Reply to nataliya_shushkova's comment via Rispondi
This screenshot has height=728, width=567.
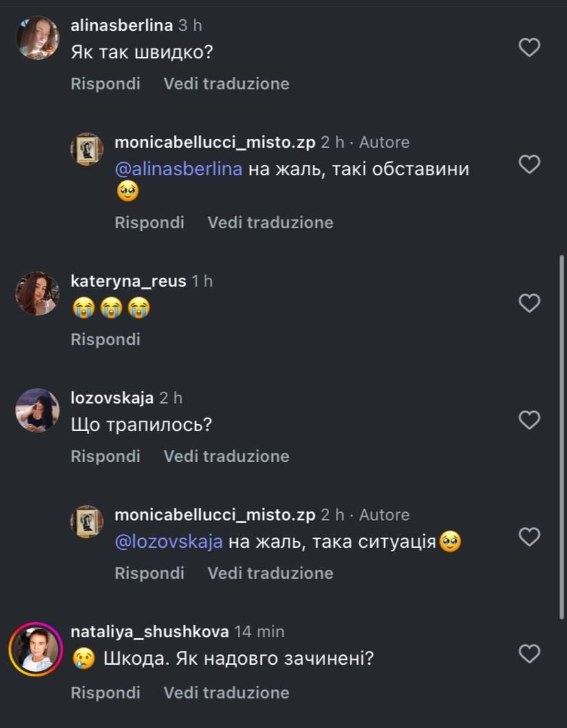(105, 693)
